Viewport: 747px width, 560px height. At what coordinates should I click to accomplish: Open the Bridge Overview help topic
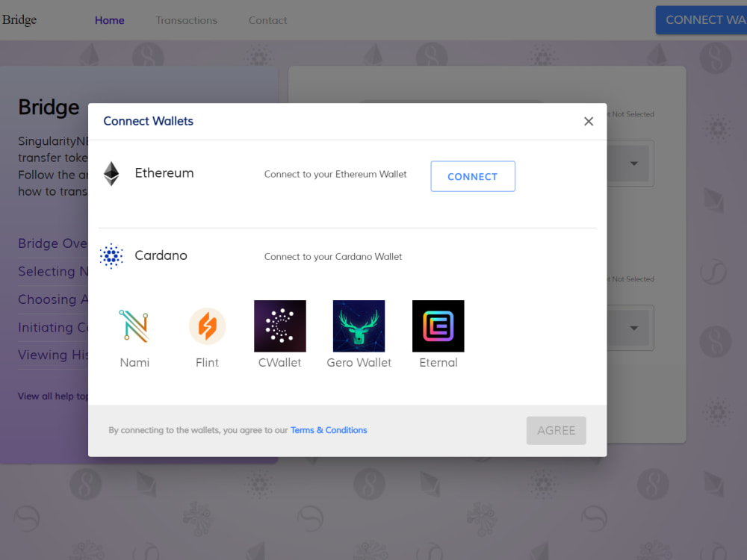pyautogui.click(x=53, y=243)
